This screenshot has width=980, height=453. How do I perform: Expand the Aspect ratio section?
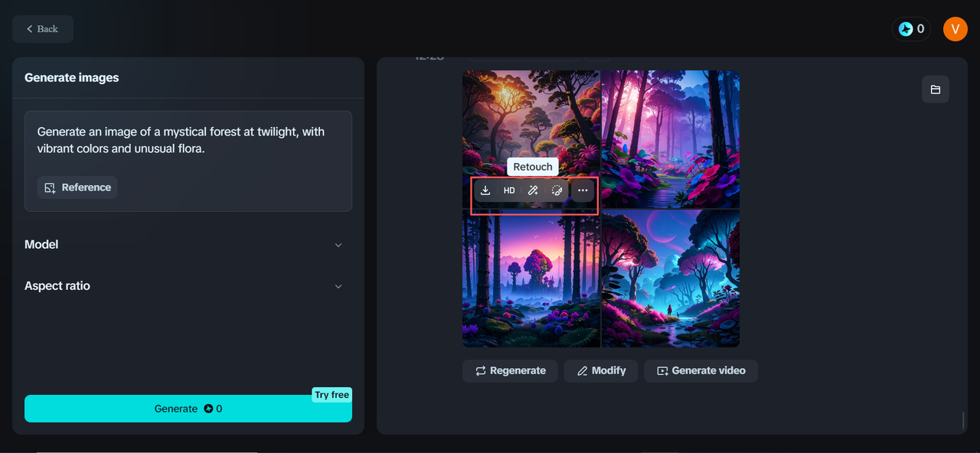[x=184, y=286]
